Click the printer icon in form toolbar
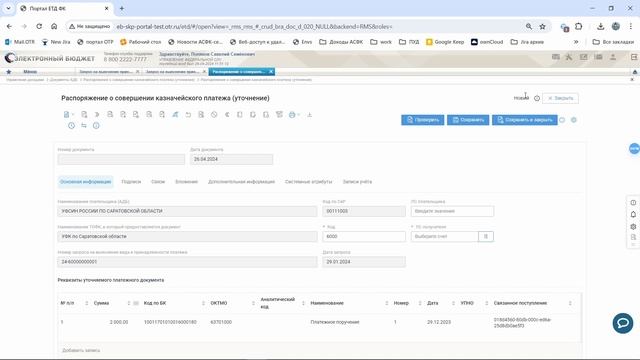 292,115
